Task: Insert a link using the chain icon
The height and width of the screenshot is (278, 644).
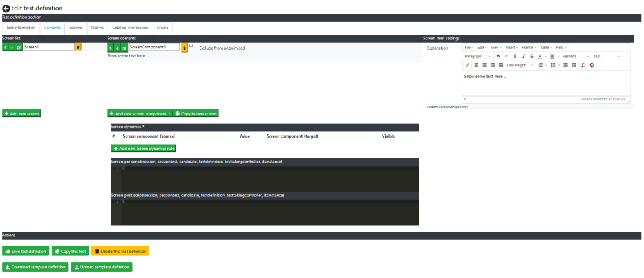Action: tap(468, 65)
